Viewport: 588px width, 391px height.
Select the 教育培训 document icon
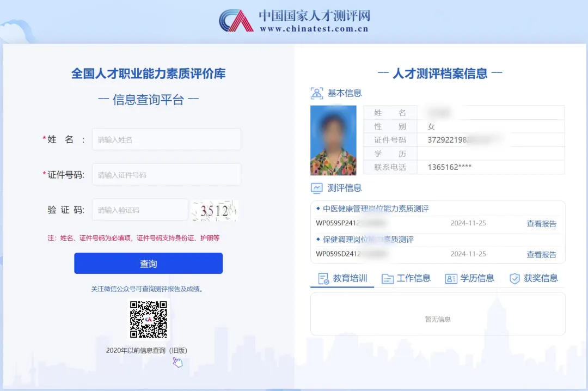(323, 278)
